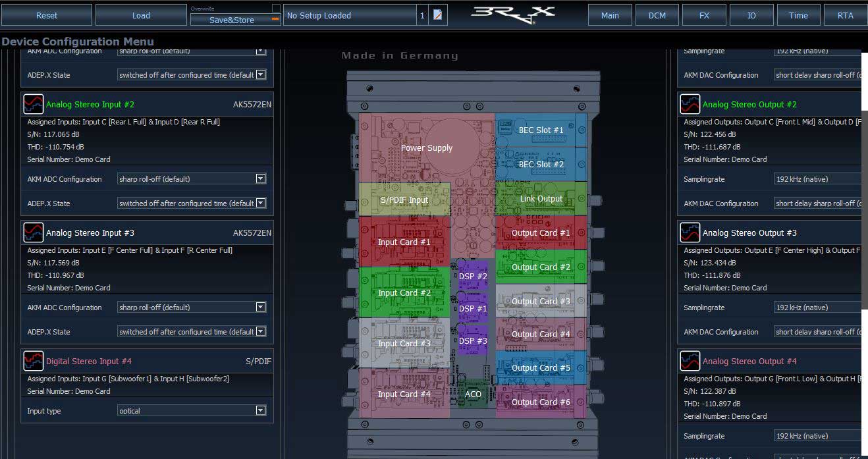Click the Analog Stereo Output #4 waveform icon

coord(690,361)
